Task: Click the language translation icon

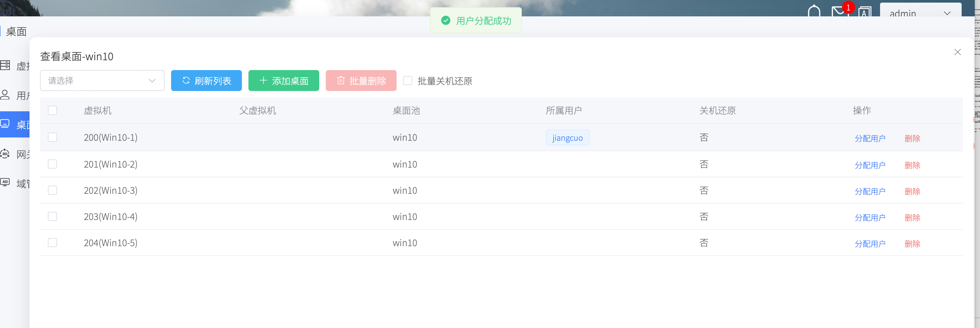Action: point(864,12)
